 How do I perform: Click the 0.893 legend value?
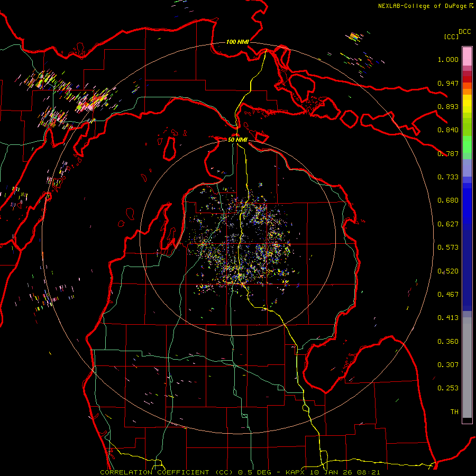(x=448, y=106)
